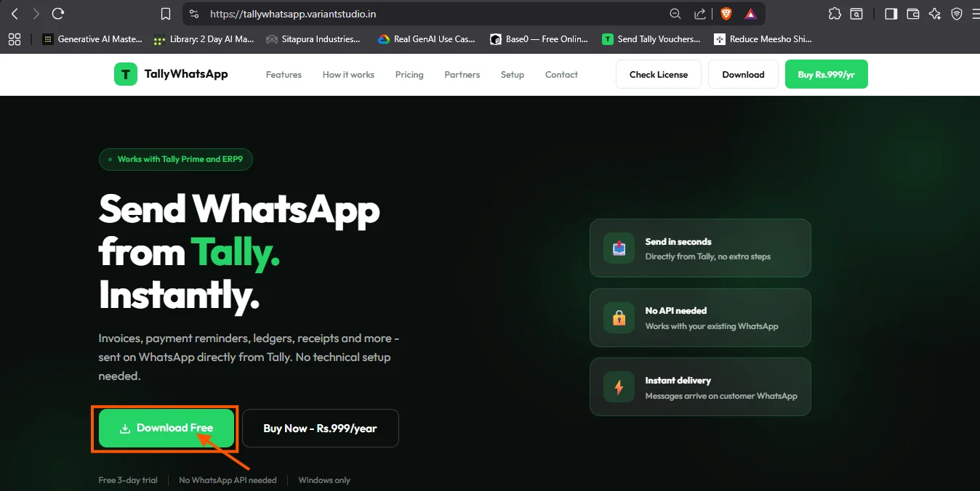Open the Send Tally Vouchers bookmark
This screenshot has width=980, height=491.
click(x=651, y=39)
